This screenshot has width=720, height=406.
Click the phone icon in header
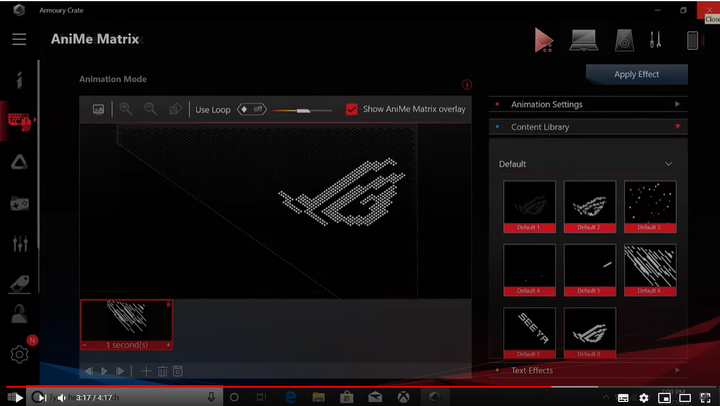click(x=692, y=40)
